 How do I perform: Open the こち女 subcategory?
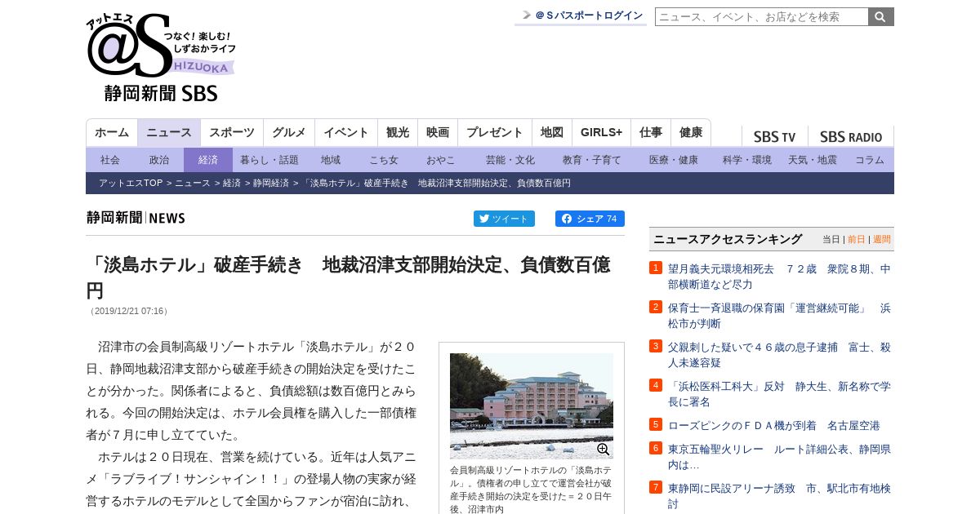(384, 160)
